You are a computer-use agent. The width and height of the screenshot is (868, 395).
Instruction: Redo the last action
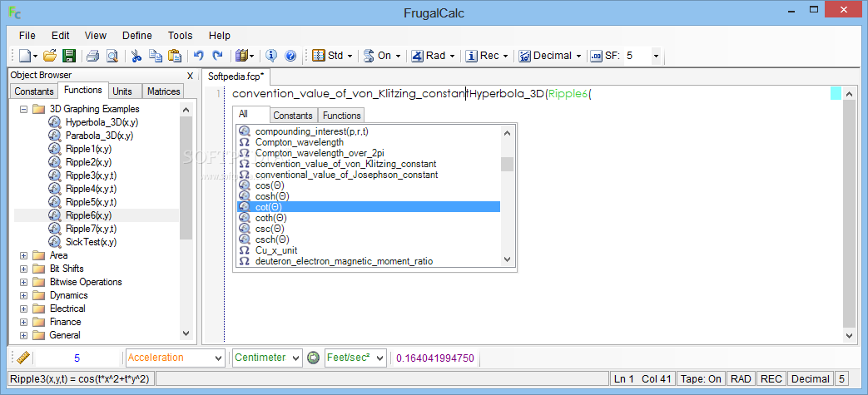(217, 56)
